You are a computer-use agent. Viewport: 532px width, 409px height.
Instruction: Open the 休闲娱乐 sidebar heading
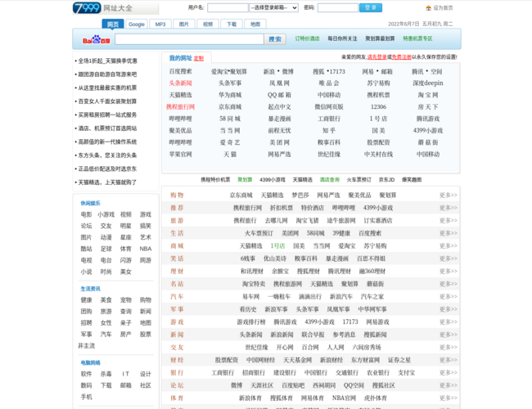coord(90,203)
